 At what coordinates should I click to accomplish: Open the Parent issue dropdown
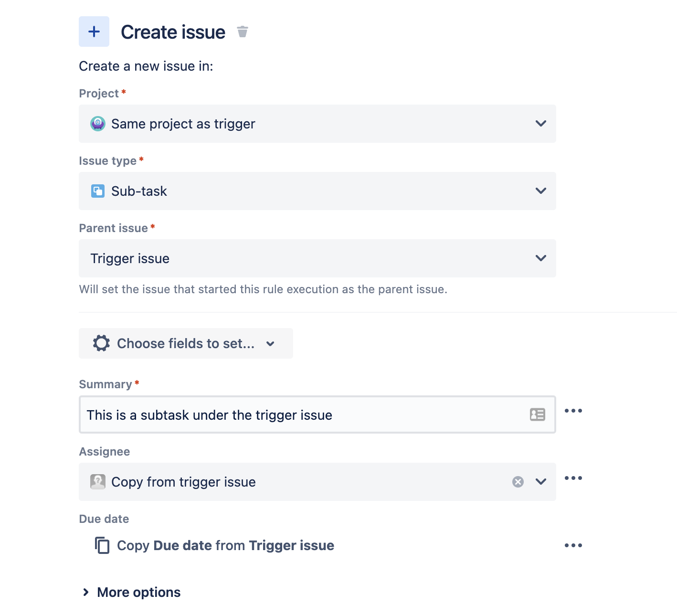coord(541,258)
